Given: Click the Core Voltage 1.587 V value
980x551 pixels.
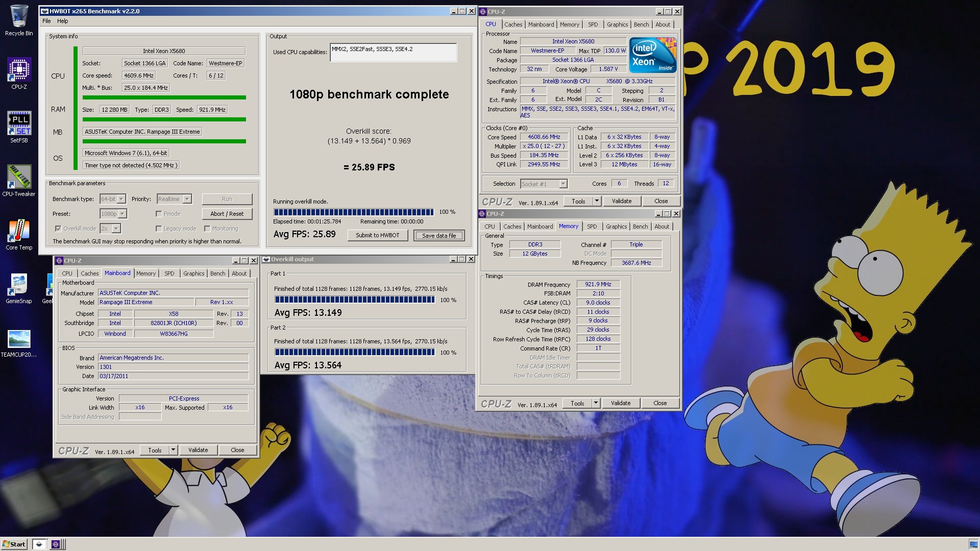Looking at the screenshot, I should click(608, 69).
